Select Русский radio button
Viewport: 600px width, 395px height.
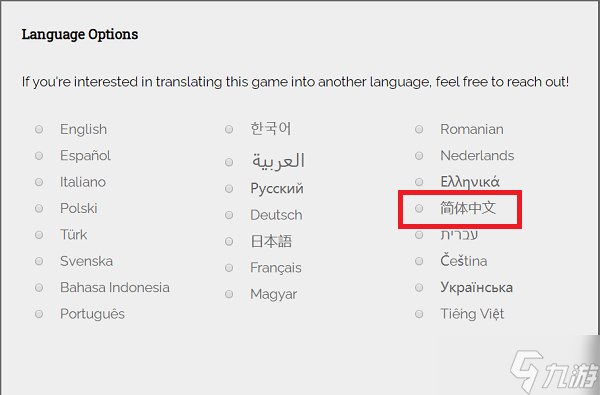pyautogui.click(x=229, y=189)
